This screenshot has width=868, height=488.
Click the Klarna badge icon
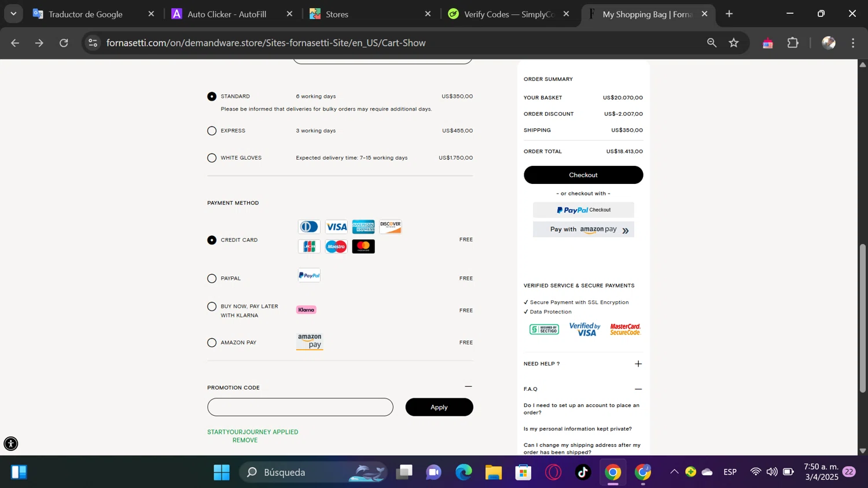pyautogui.click(x=306, y=310)
